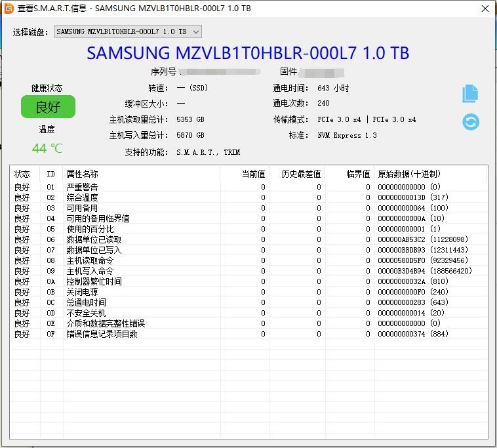Select the 严重警告 attribute row
Viewport: 497px width, 448px height.
(248, 187)
